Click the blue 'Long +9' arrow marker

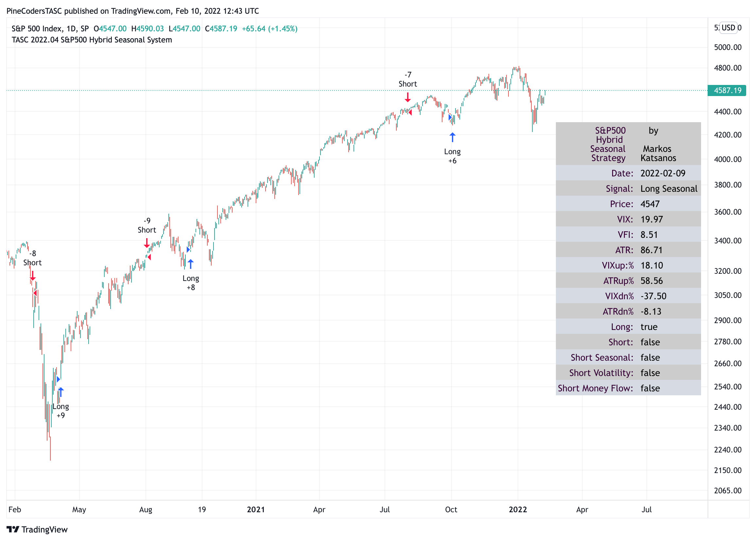coord(61,392)
